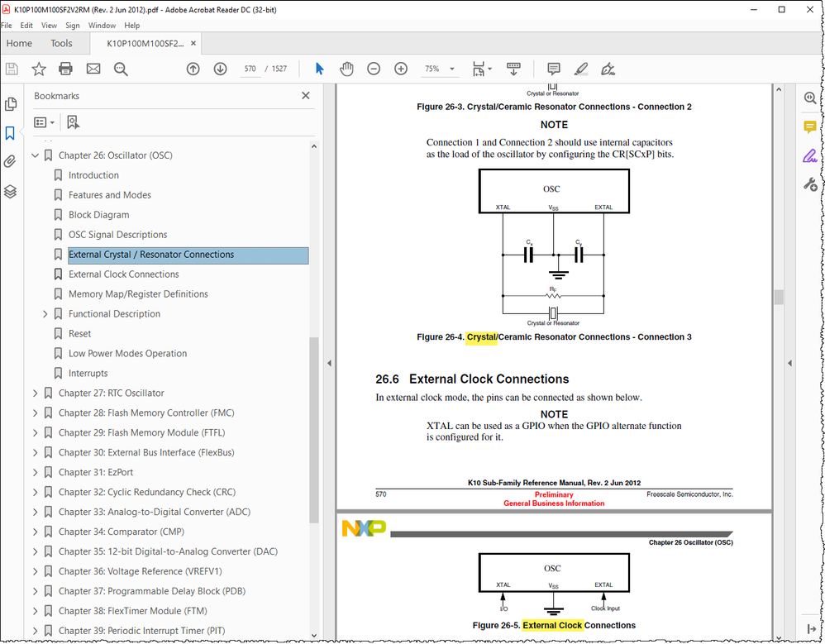Go to next page with down arrow
This screenshot has height=644, width=825.
220,69
